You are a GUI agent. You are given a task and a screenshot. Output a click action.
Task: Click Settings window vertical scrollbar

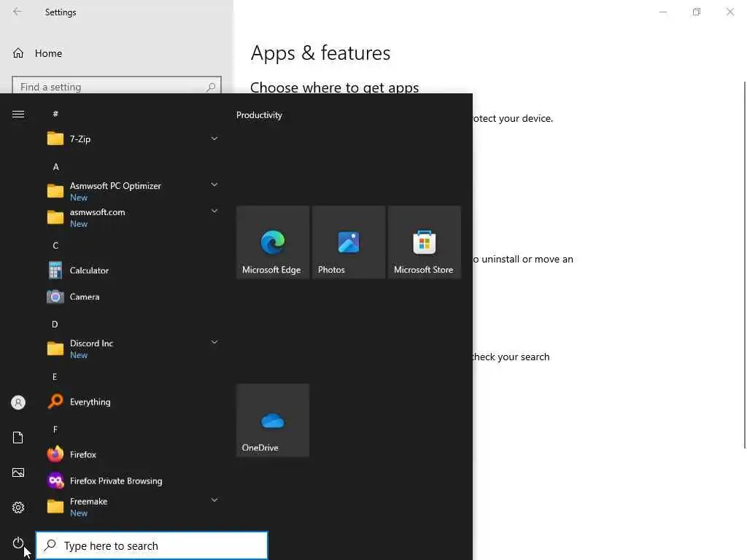745,265
